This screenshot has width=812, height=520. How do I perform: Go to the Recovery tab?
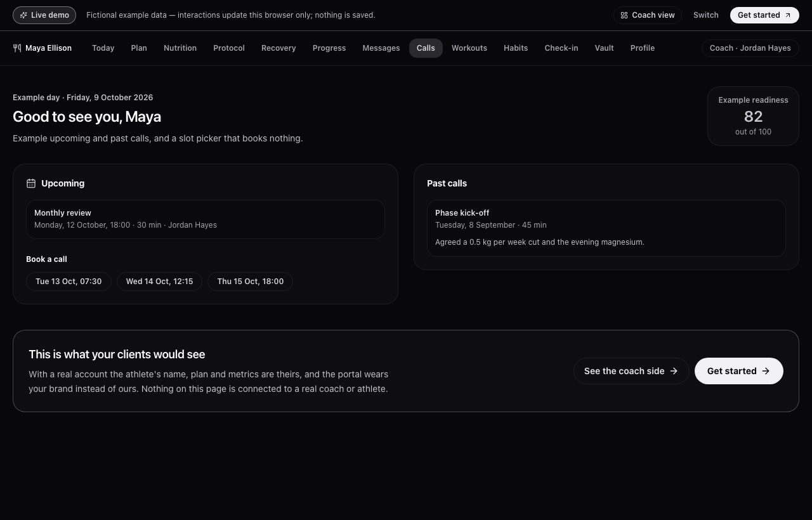[278, 48]
